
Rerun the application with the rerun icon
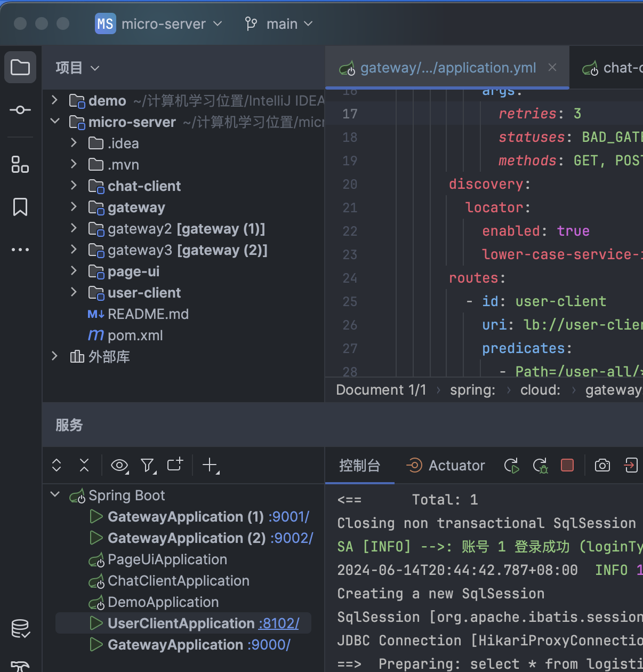(512, 466)
